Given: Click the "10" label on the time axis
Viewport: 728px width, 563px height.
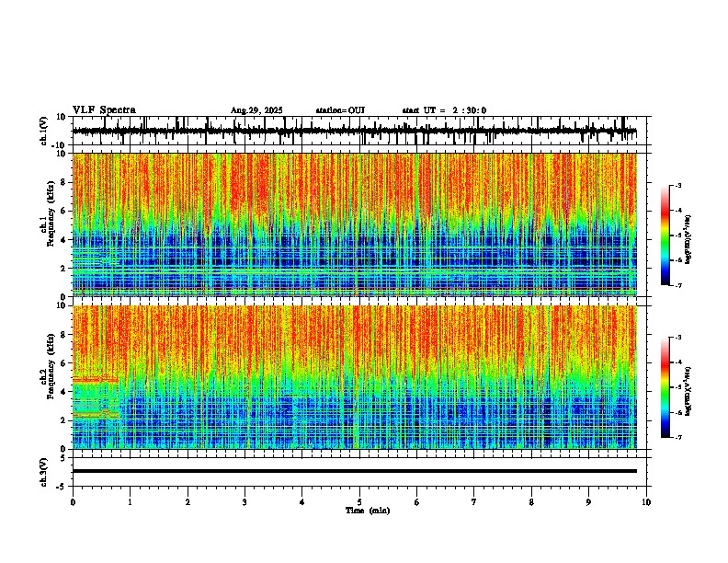Looking at the screenshot, I should tap(646, 502).
